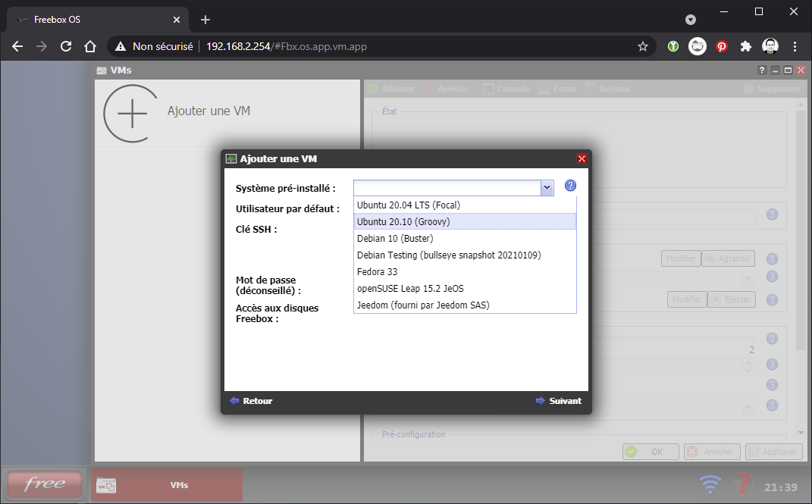This screenshot has height=504, width=812.
Task: Choose Fedora 33 from the dropdown list
Action: pos(465,271)
